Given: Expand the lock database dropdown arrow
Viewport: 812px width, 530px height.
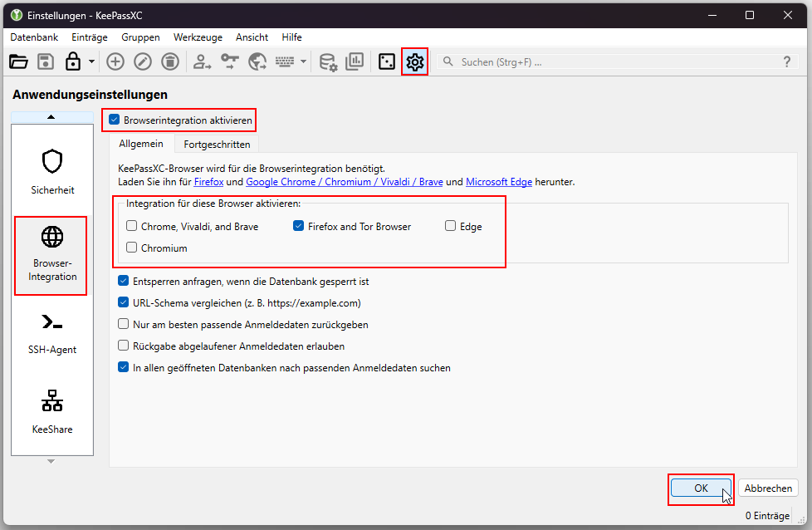Looking at the screenshot, I should coord(91,61).
